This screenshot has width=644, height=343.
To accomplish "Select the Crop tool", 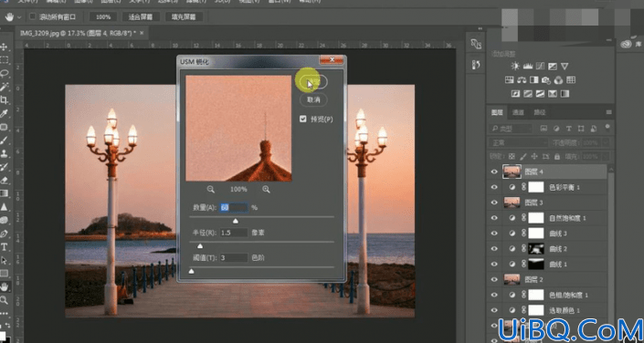I will pyautogui.click(x=5, y=100).
